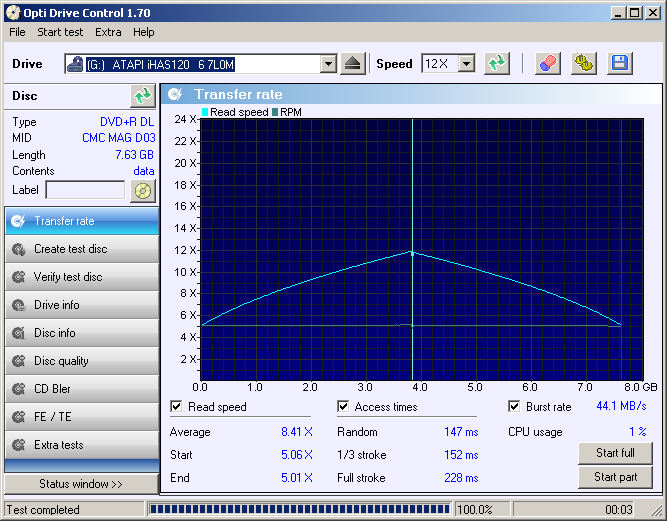Click the DVD+R DL type value

[x=127, y=122]
